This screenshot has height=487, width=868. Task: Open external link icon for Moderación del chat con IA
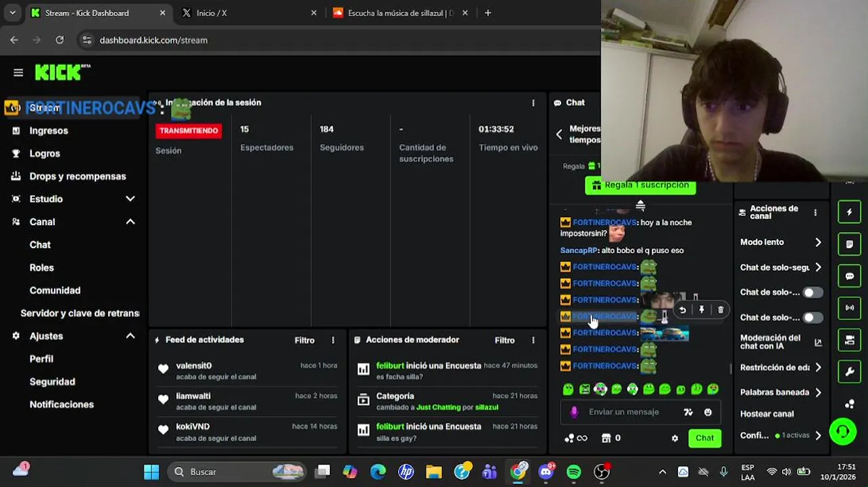pos(818,342)
